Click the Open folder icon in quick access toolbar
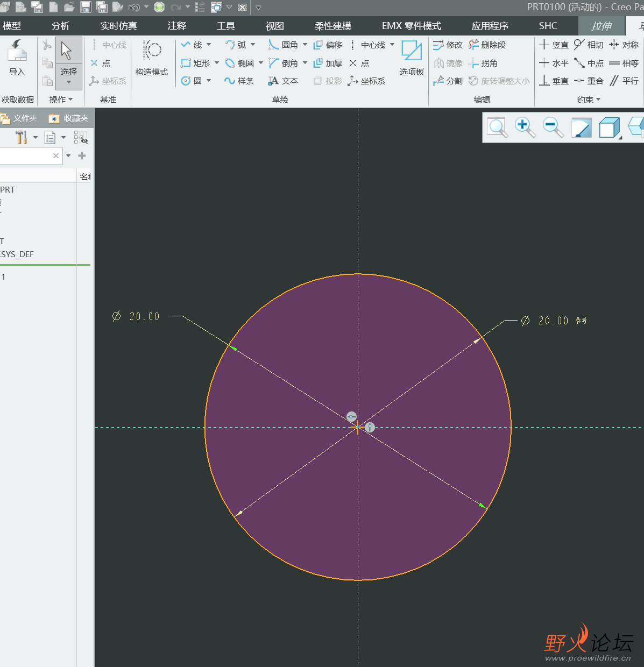The image size is (644, 667). click(x=69, y=7)
